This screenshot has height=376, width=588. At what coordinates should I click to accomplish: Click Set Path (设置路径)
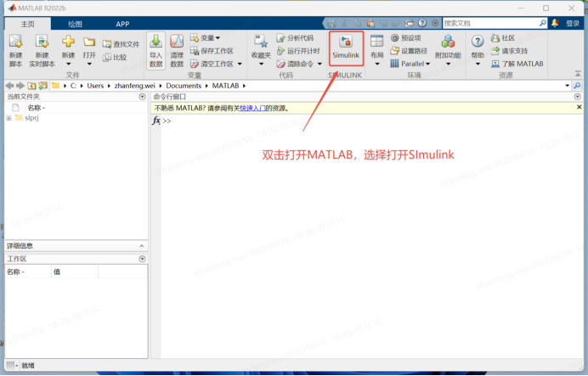pyautogui.click(x=409, y=51)
